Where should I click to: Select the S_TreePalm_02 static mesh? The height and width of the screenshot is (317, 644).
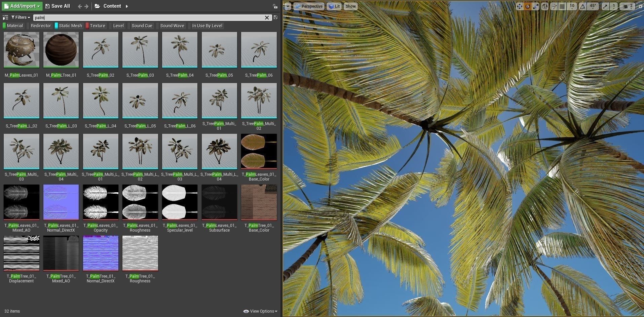click(x=101, y=50)
